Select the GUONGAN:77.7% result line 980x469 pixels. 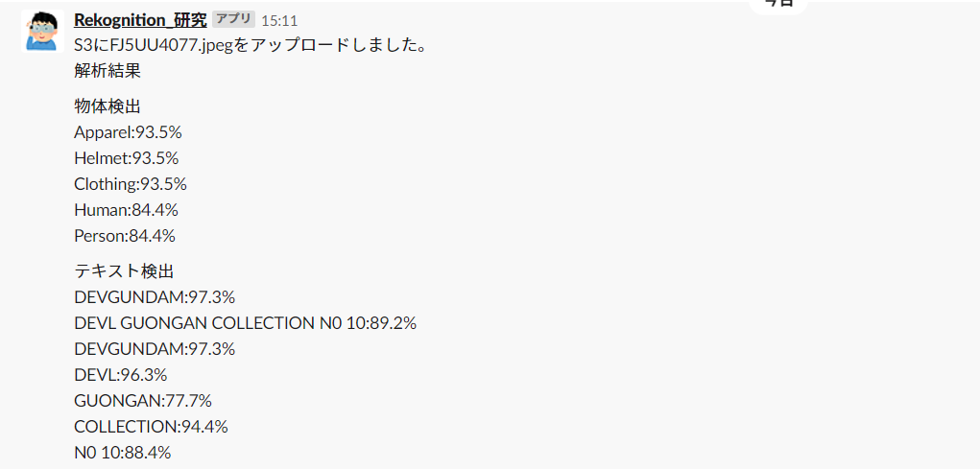click(143, 401)
